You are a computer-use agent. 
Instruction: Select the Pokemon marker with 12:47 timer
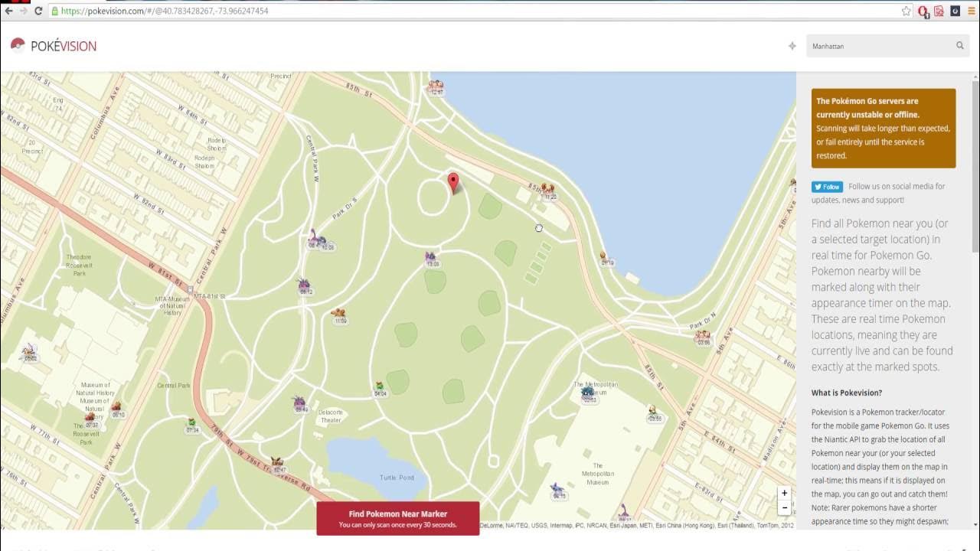[x=436, y=87]
